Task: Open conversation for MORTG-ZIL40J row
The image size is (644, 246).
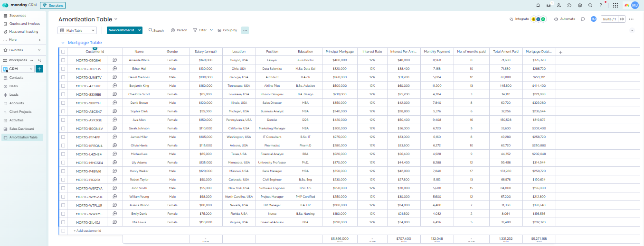Action: 114,222
